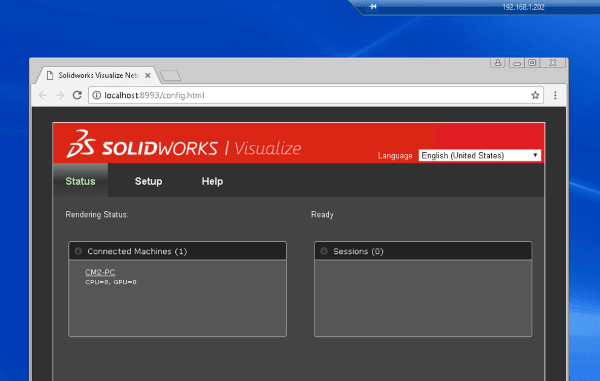Viewport: 600px width, 381px height.
Task: Click the browser forward arrow
Action: point(60,95)
